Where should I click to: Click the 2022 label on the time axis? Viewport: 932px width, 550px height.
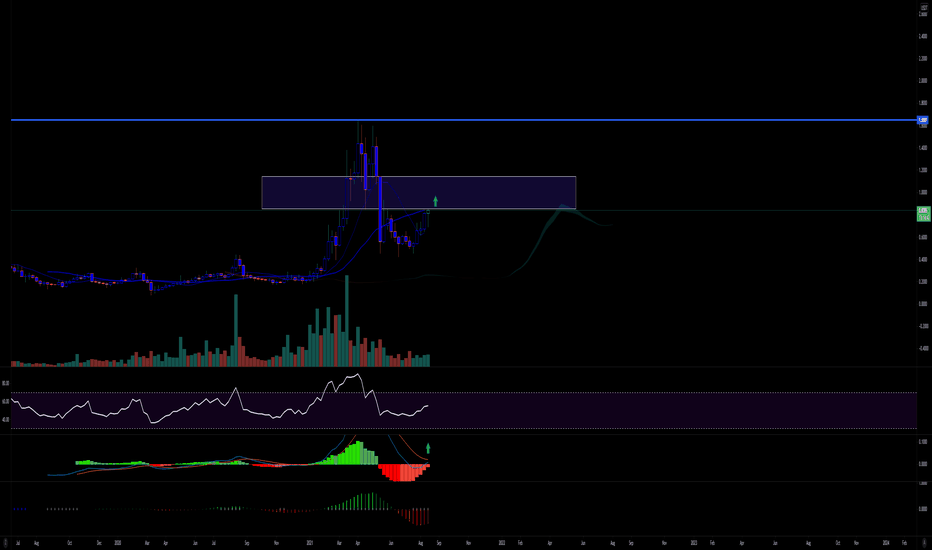point(502,543)
